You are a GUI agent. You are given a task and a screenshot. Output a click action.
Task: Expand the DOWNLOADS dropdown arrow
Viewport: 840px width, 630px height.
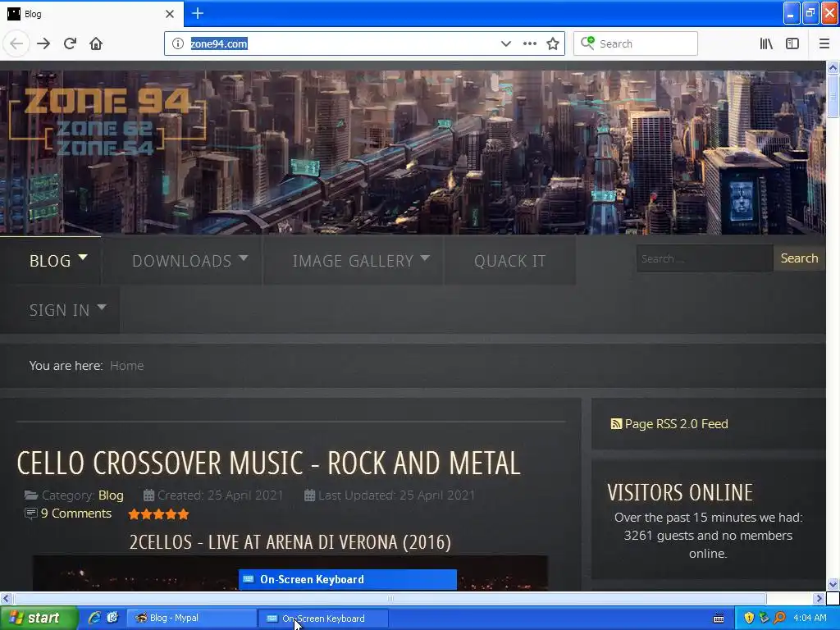pos(243,258)
